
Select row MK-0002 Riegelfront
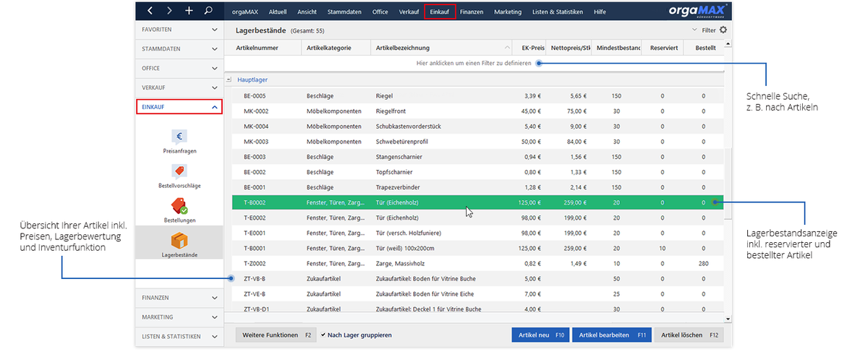(x=477, y=111)
